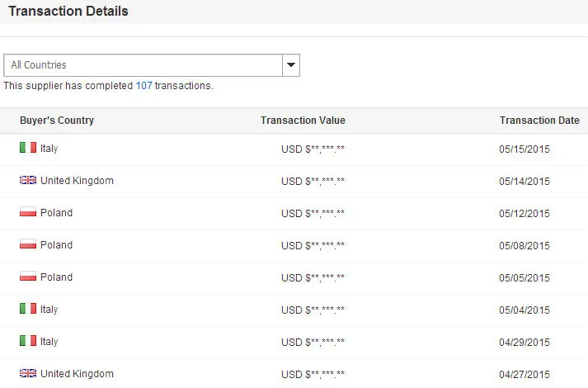The width and height of the screenshot is (588, 388).
Task: Click the 05/15/2015 transaction date
Action: tap(524, 149)
